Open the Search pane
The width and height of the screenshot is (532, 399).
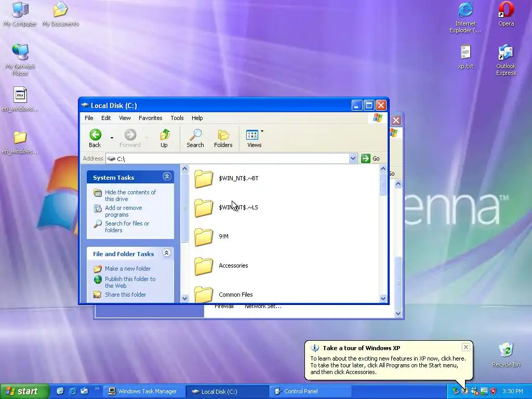coord(195,138)
